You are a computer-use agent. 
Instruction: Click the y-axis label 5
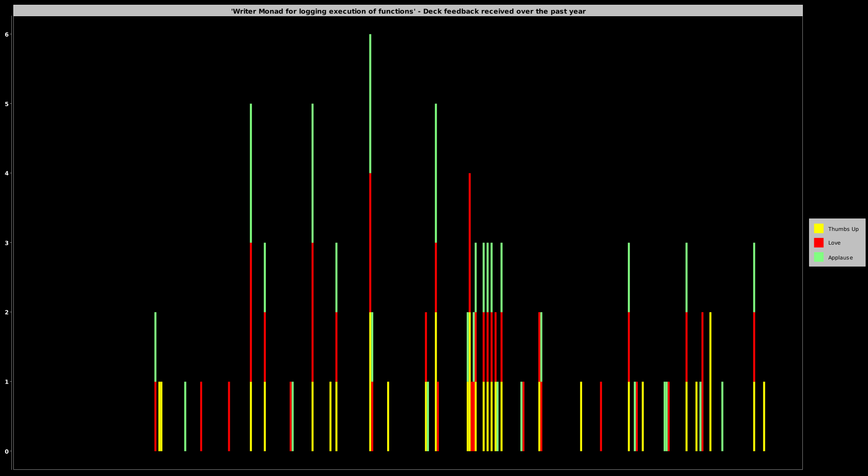point(7,104)
